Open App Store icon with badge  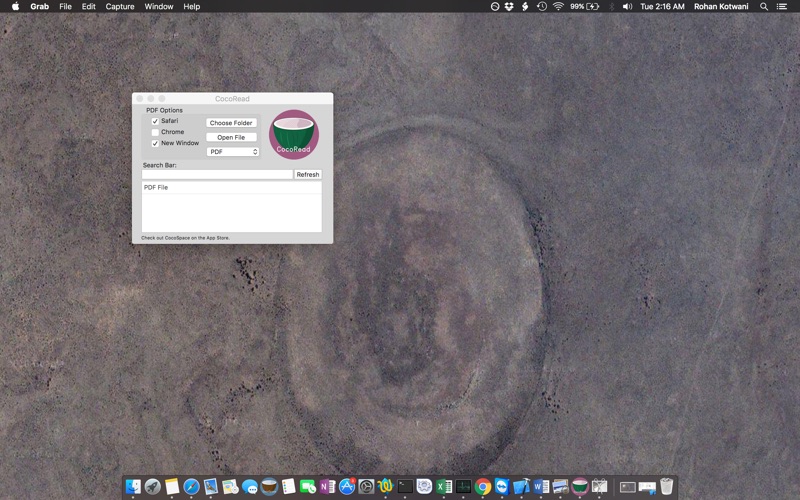click(x=347, y=487)
